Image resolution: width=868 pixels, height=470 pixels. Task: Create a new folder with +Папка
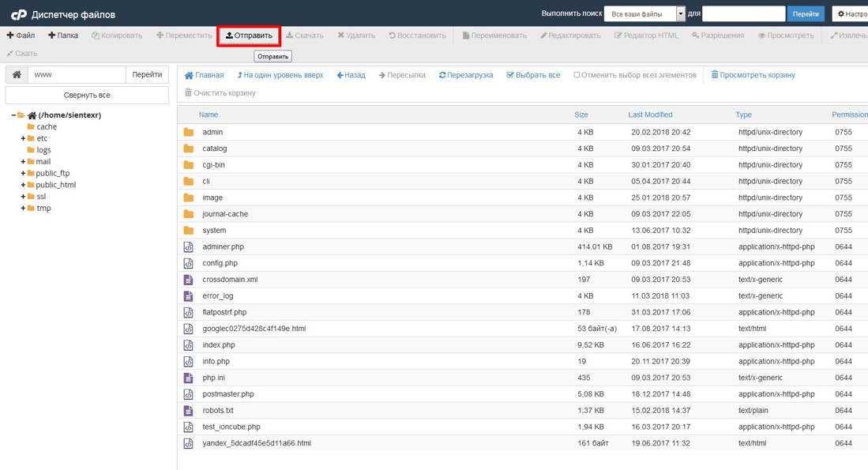coord(63,36)
